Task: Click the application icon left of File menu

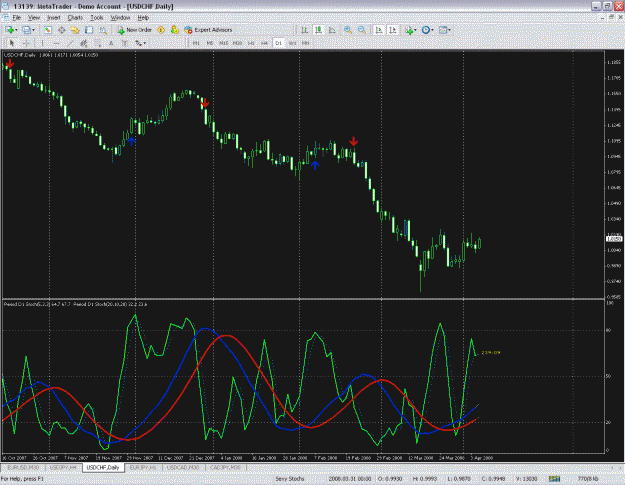Action: 5,18
